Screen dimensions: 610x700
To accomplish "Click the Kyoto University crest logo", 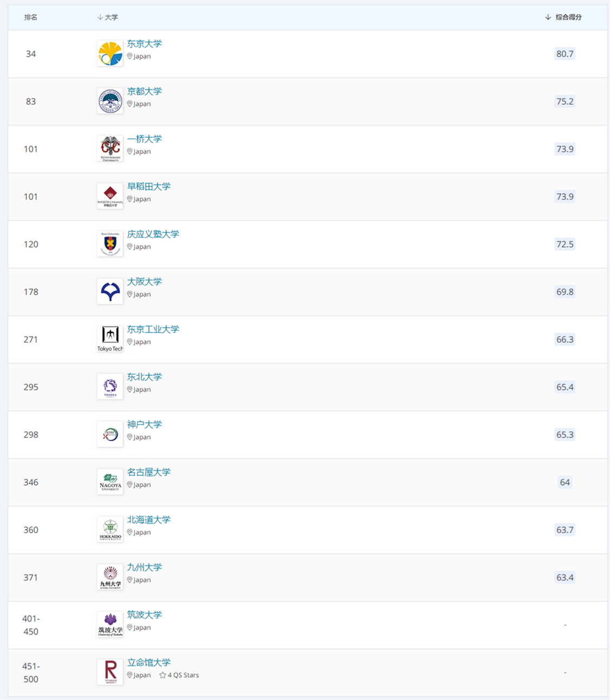I will pyautogui.click(x=110, y=101).
